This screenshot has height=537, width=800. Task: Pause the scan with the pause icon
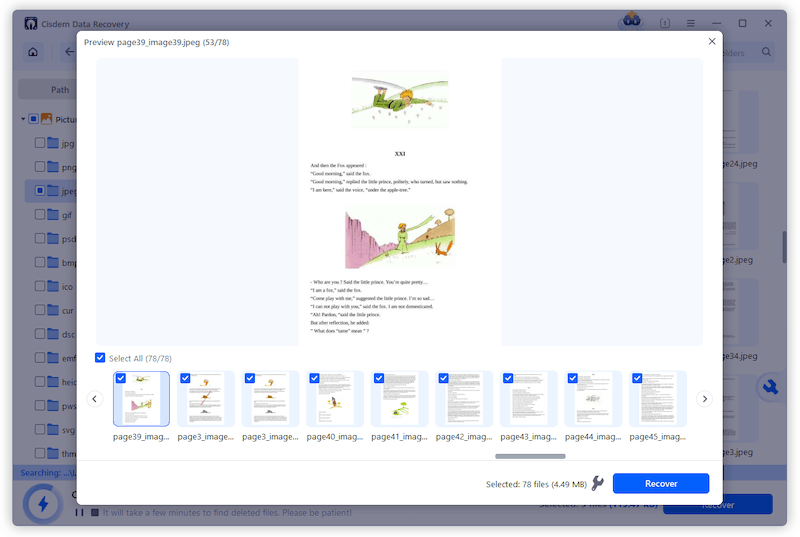coord(79,513)
